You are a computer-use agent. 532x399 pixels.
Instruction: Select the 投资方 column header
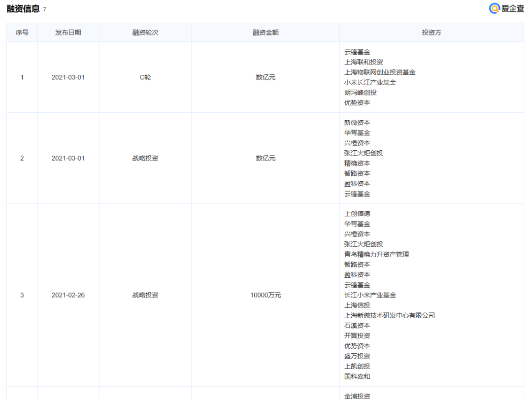tap(432, 33)
